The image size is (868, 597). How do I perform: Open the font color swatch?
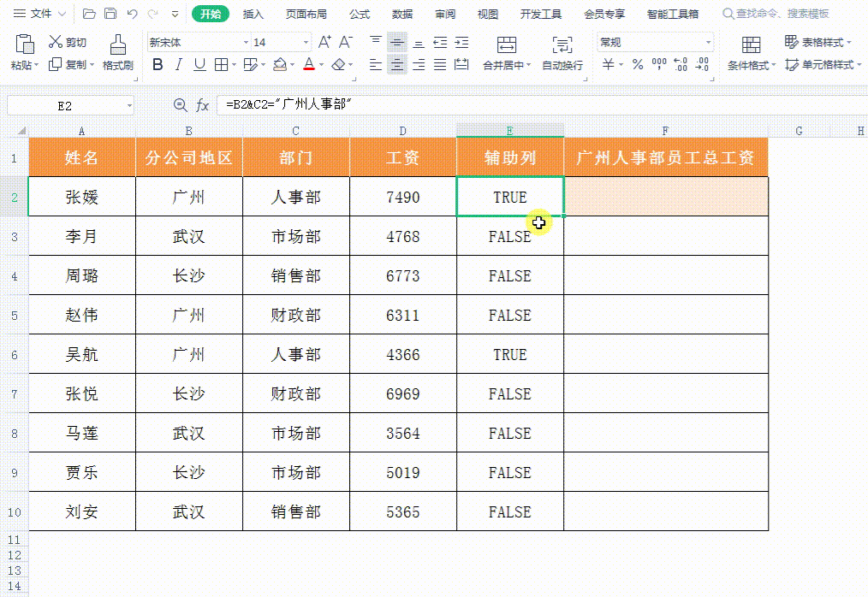pyautogui.click(x=308, y=64)
